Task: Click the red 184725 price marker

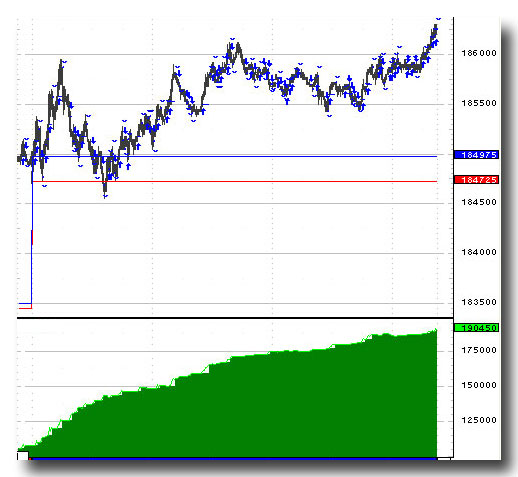Action: pyautogui.click(x=476, y=180)
